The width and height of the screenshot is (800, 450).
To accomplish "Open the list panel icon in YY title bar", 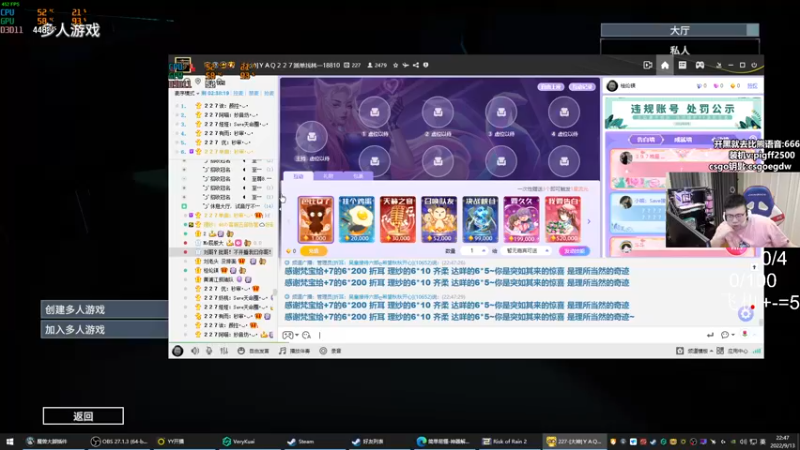I will (682, 65).
